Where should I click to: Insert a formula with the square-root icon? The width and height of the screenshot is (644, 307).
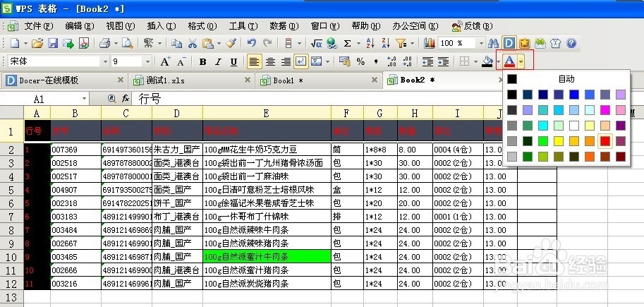(316, 43)
